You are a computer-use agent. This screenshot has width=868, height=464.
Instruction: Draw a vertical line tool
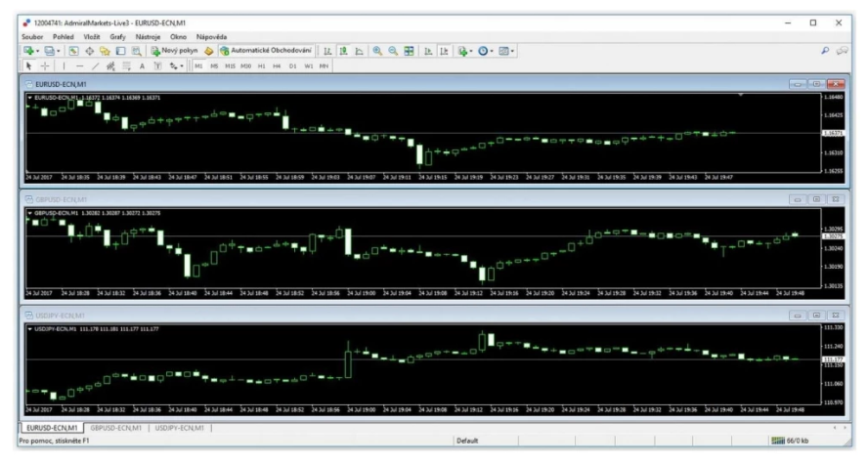(x=64, y=65)
